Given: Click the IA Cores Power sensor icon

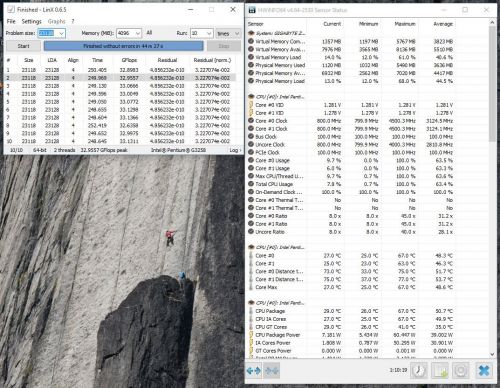Looking at the screenshot, I should tap(251, 343).
